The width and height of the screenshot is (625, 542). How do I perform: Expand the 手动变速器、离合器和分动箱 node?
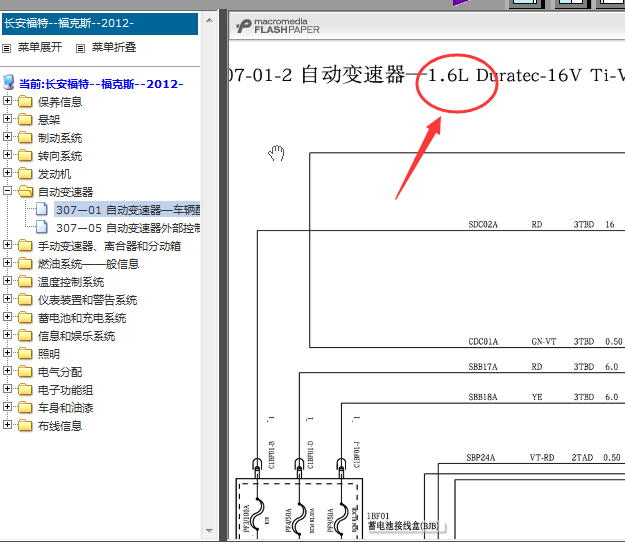(x=7, y=244)
